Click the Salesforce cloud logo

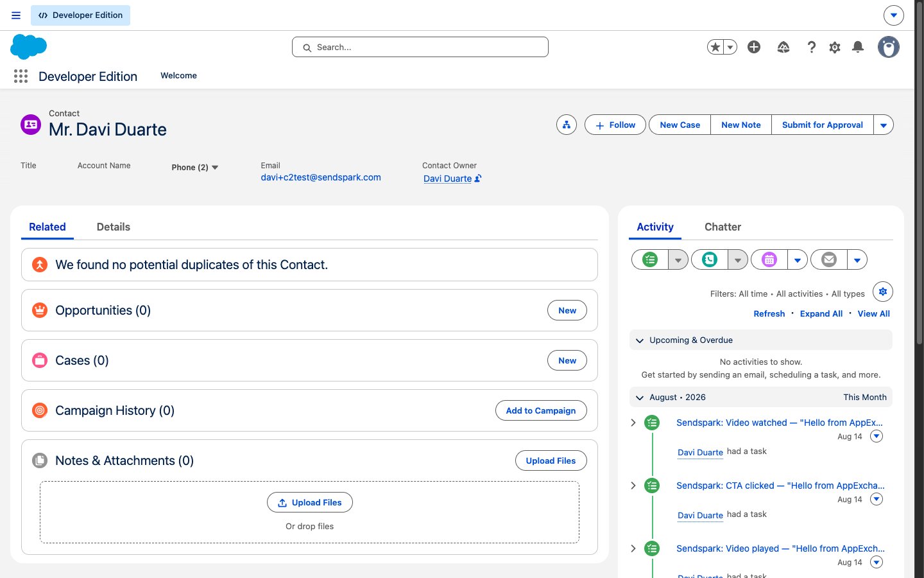[x=29, y=47]
